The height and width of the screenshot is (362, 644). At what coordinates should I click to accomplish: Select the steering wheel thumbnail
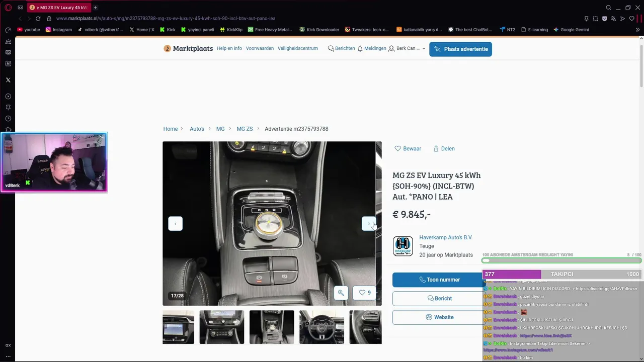click(x=322, y=327)
